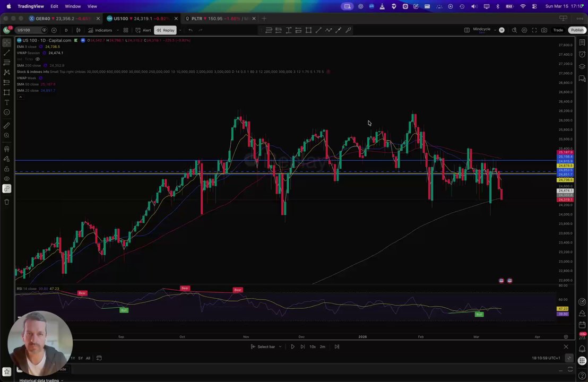
Task: Select the zoom in tool
Action: click(7, 136)
